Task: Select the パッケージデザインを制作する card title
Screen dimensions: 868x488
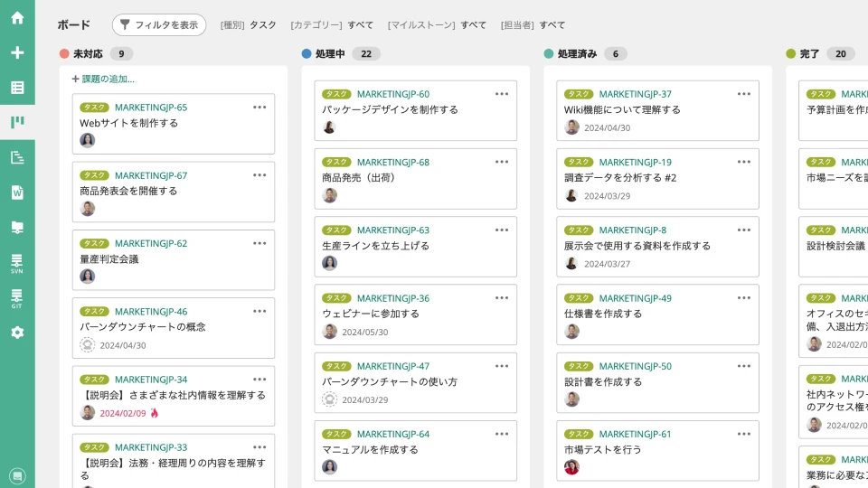Action: click(x=390, y=109)
